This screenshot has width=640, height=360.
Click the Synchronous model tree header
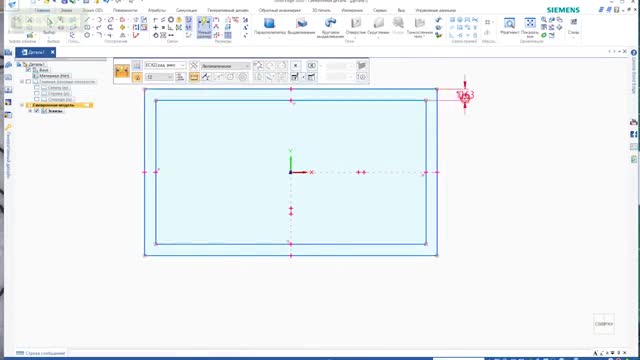[60, 105]
